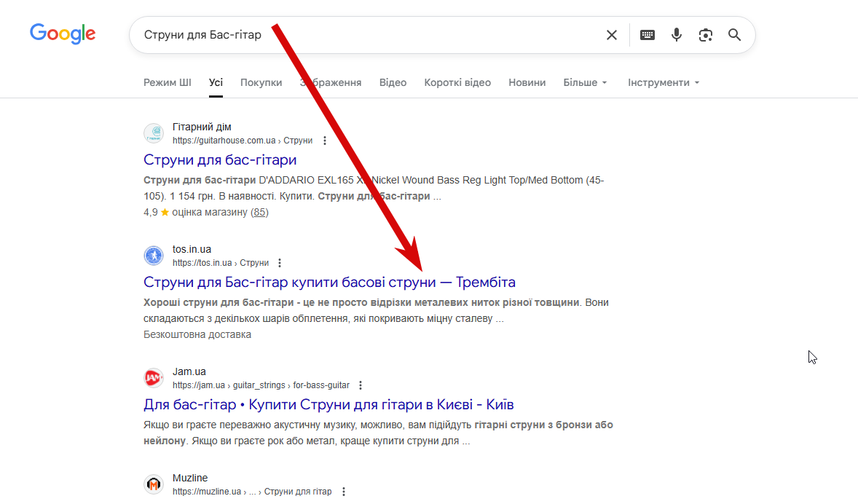Viewport: 858px width, 504px height.
Task: Open the Короткі відео tab
Action: point(457,82)
